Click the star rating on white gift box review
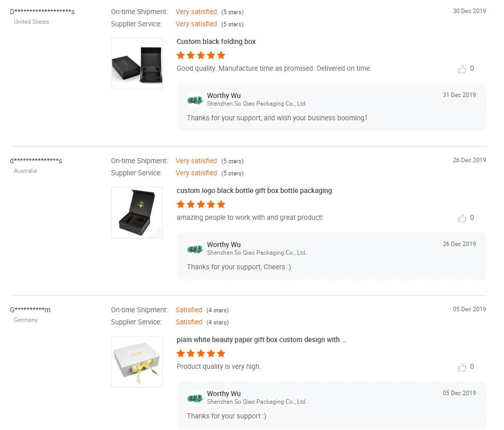 201,353
